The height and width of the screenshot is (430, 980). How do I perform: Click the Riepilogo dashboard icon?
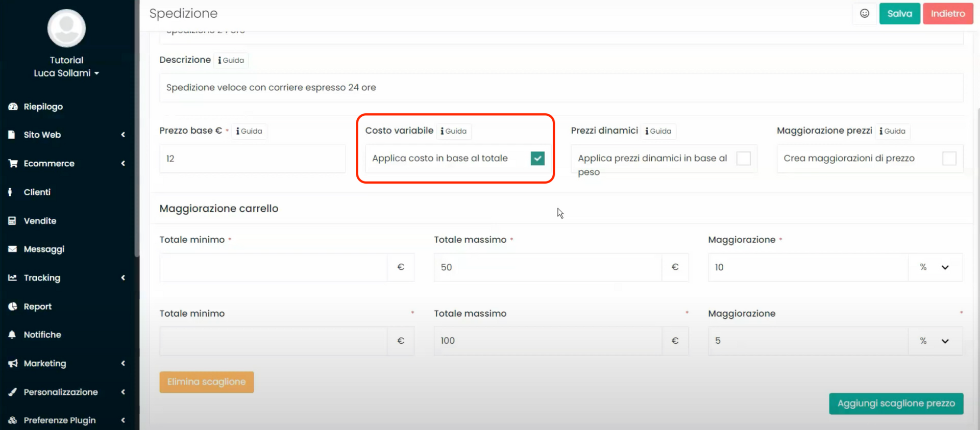coord(13,107)
